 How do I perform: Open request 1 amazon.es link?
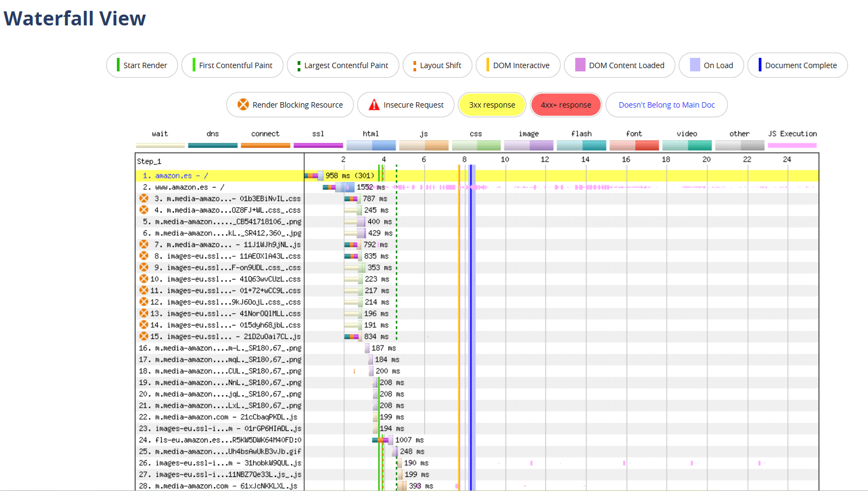coord(181,176)
